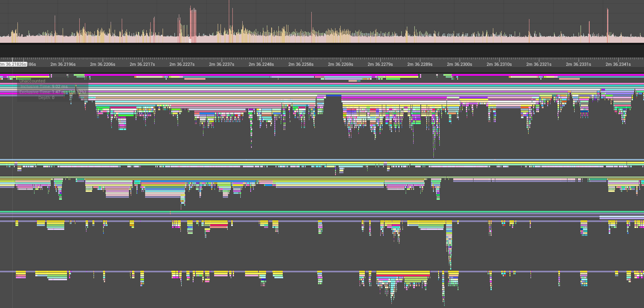This screenshot has height=308, width=644.
Task: Click the 2m 36.2237s timeline label
Action: pos(221,64)
